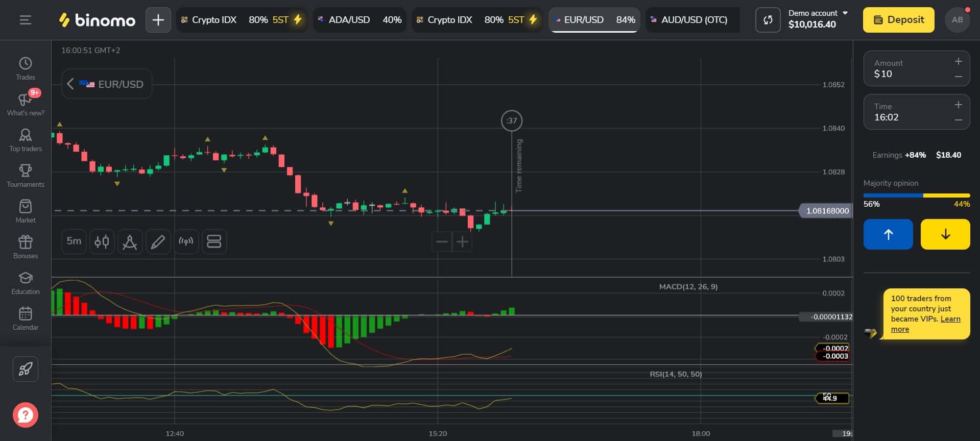The width and height of the screenshot is (980, 441).
Task: Increase the trade Amount with plus
Action: tap(959, 61)
